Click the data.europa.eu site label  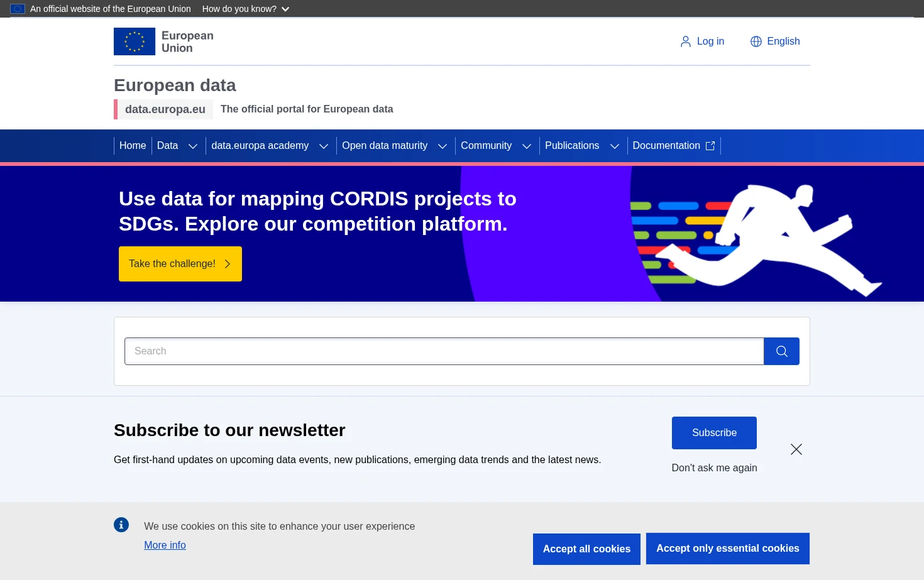165,109
